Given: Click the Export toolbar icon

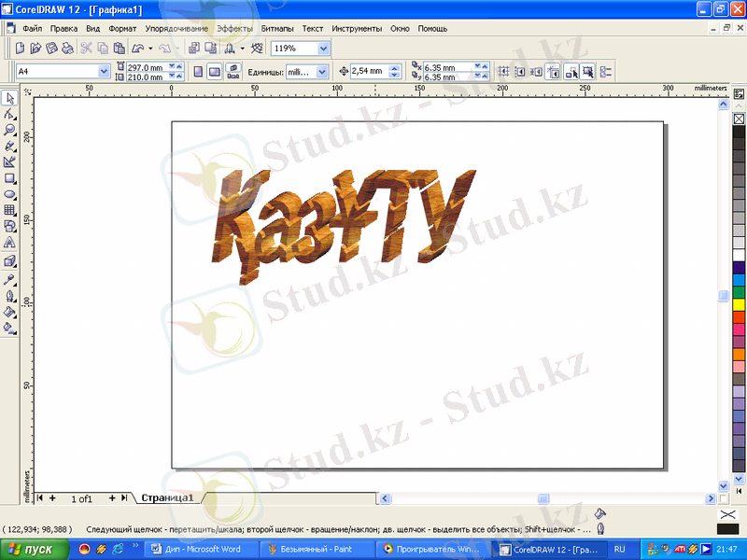Looking at the screenshot, I should [x=210, y=49].
